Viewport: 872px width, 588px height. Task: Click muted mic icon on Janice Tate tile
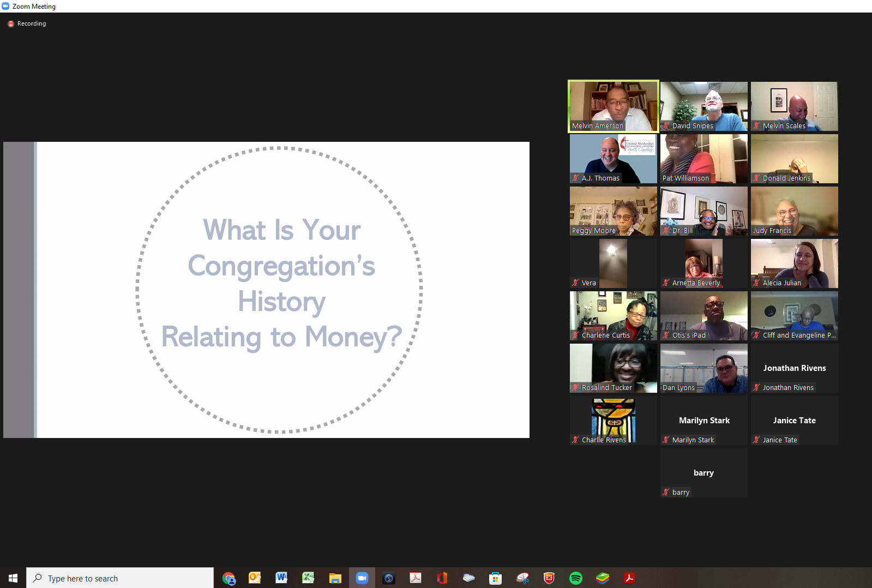pos(756,440)
